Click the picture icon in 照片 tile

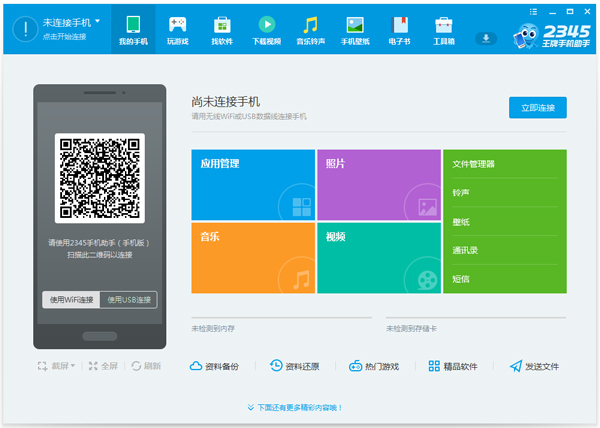tap(427, 207)
